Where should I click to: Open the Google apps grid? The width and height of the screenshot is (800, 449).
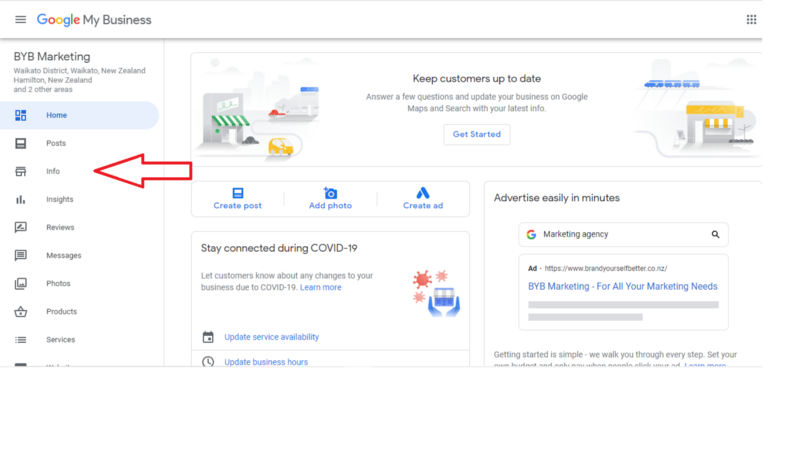(x=751, y=19)
